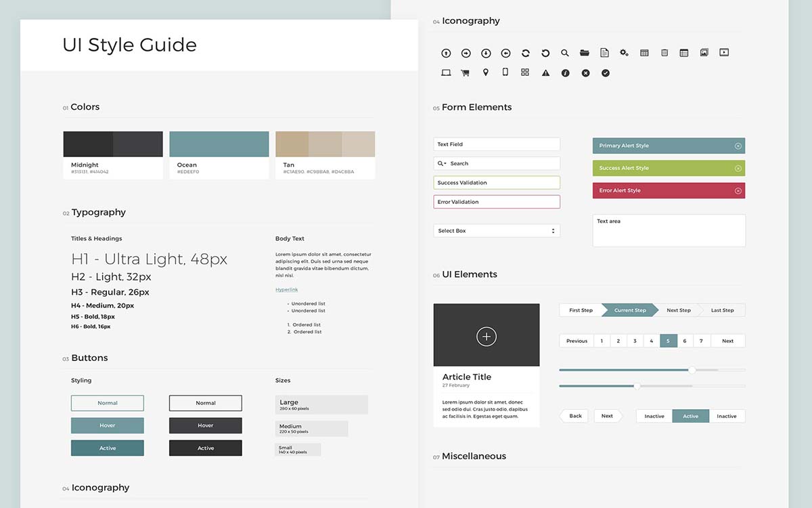
Task: Click the Large size button sample
Action: (x=321, y=405)
